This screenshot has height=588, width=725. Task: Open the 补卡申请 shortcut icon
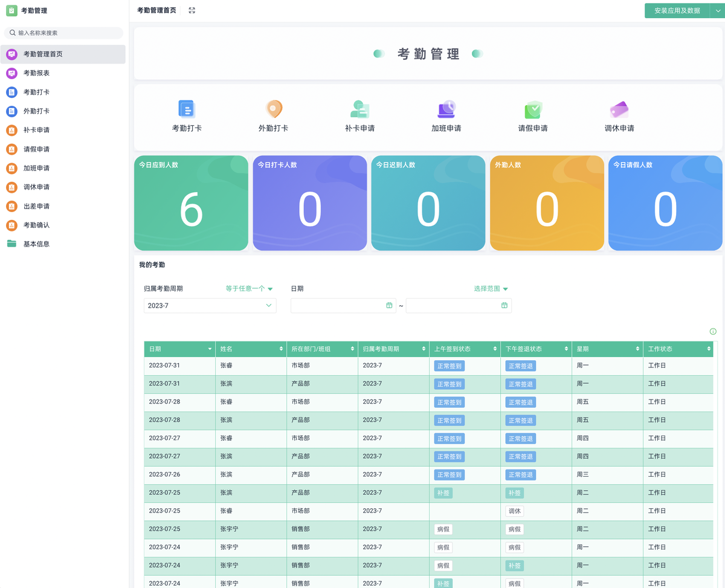(359, 109)
